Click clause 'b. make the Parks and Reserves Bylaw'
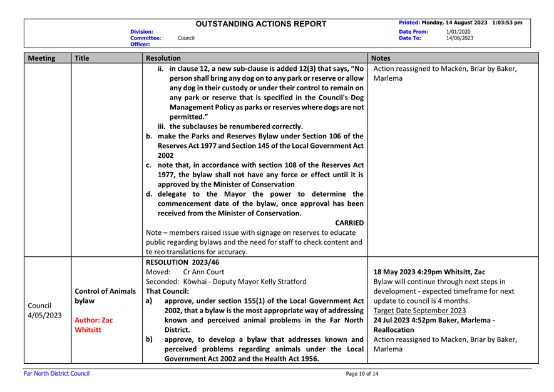 [255, 146]
